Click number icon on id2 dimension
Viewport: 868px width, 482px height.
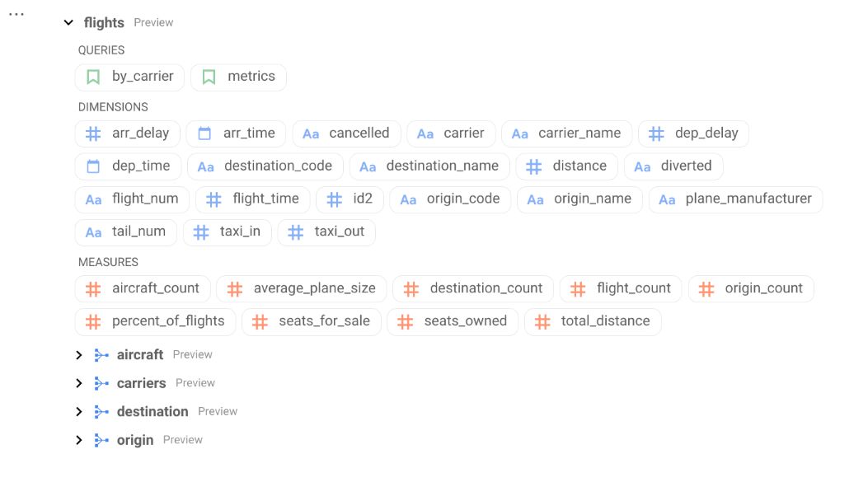click(335, 199)
